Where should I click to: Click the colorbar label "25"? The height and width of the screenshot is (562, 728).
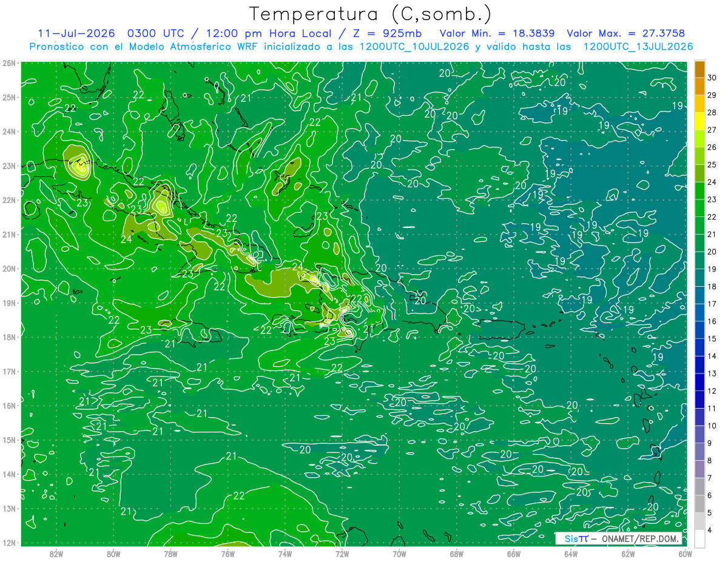(x=712, y=165)
